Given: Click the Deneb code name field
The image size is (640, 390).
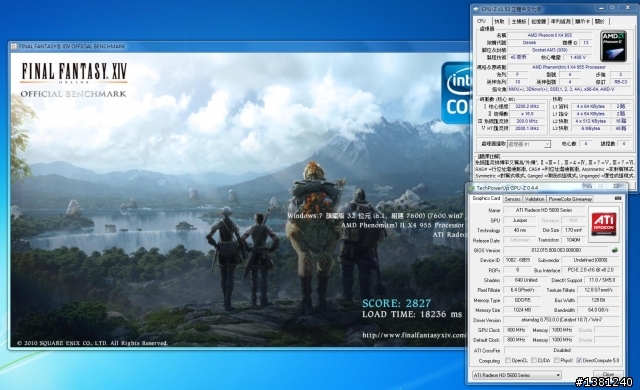Looking at the screenshot, I should tap(529, 42).
